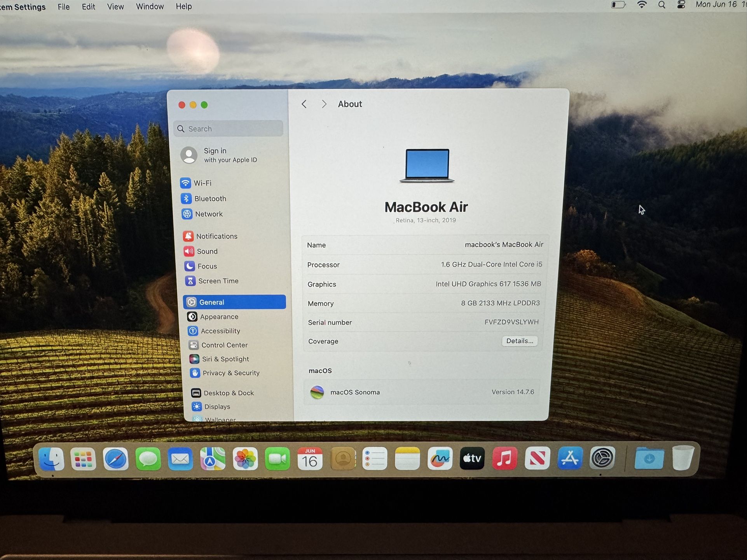Select General in the sidebar
Screen dimensions: 747x560
234,302
